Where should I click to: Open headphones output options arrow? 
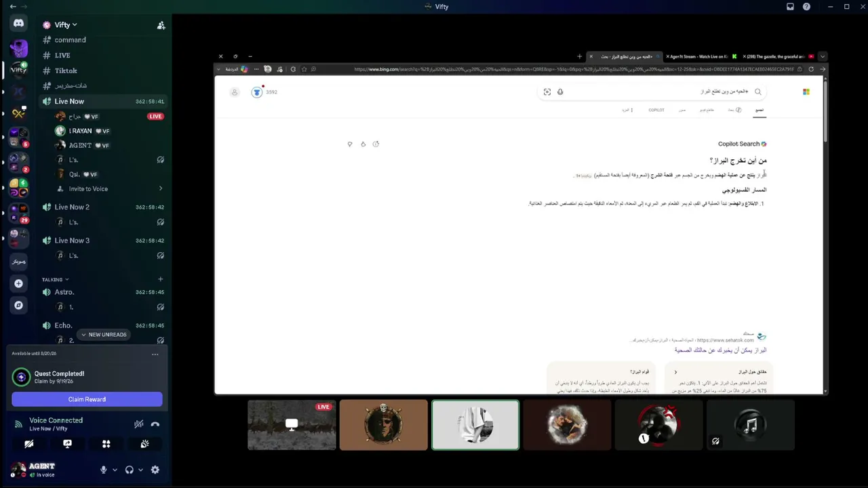140,470
